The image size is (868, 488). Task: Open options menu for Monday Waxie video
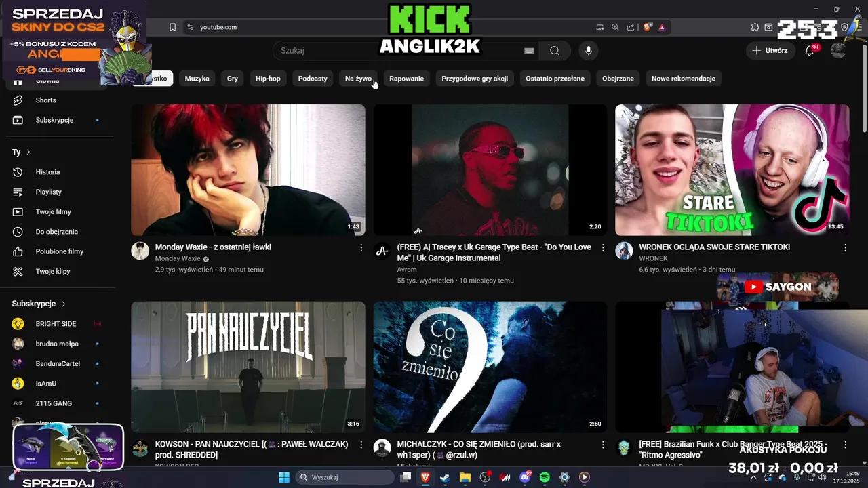361,248
